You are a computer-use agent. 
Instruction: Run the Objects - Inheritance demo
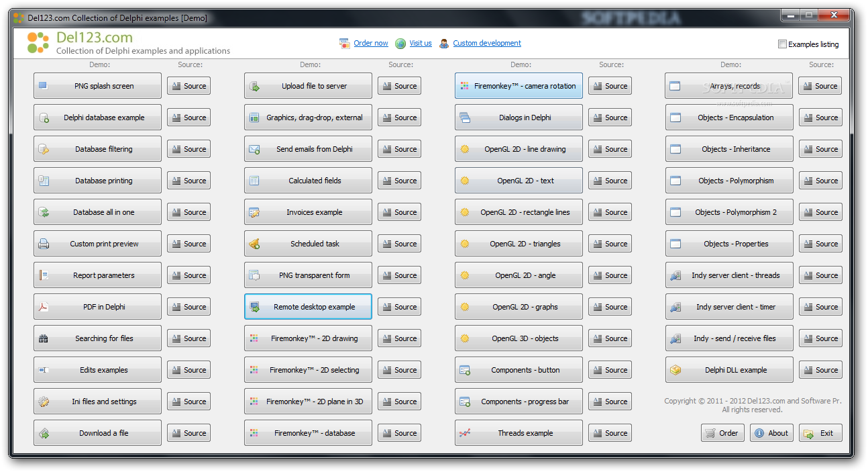coord(729,149)
